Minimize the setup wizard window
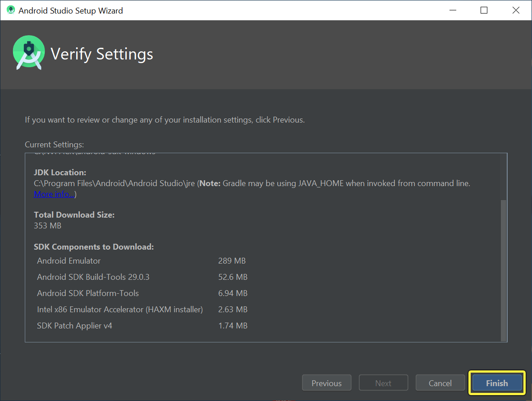Image resolution: width=532 pixels, height=401 pixels. [x=453, y=9]
